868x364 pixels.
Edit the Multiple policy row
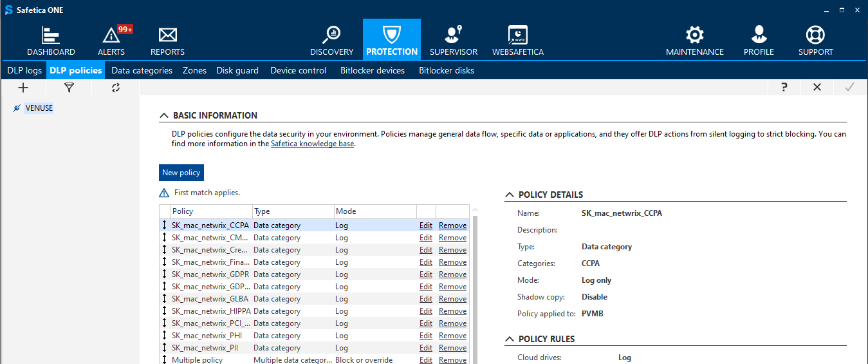click(426, 360)
